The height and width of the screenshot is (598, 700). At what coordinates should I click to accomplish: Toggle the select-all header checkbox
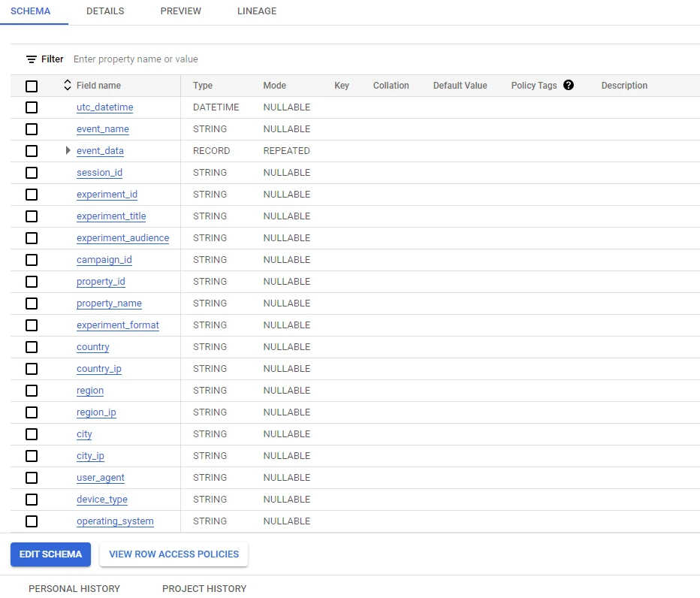click(32, 86)
